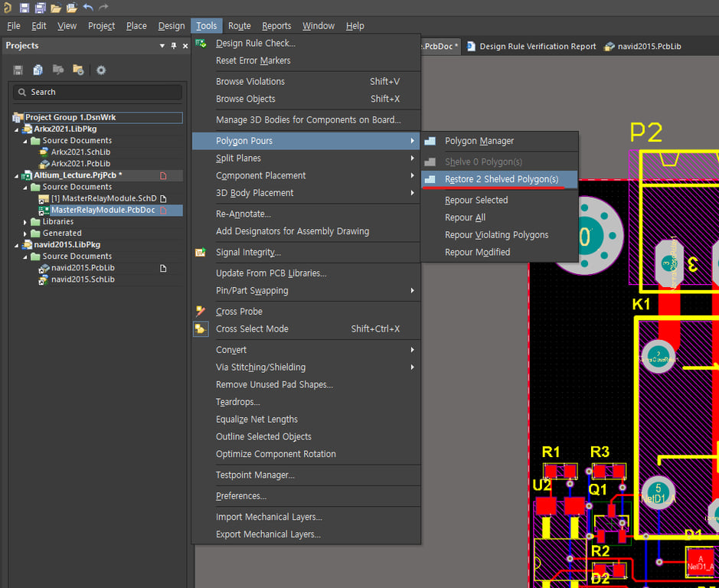
Task: Click the Compile/copy documents icon in Projects panel
Action: tap(38, 70)
